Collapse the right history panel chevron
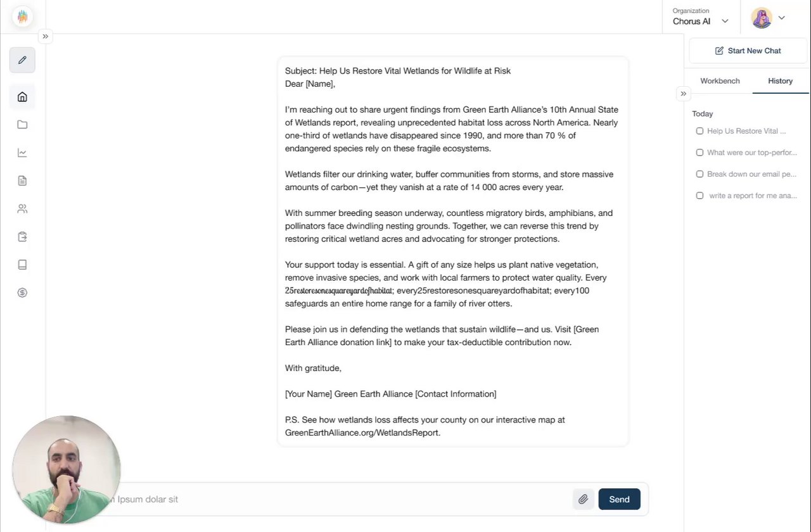This screenshot has height=532, width=811. (x=683, y=94)
